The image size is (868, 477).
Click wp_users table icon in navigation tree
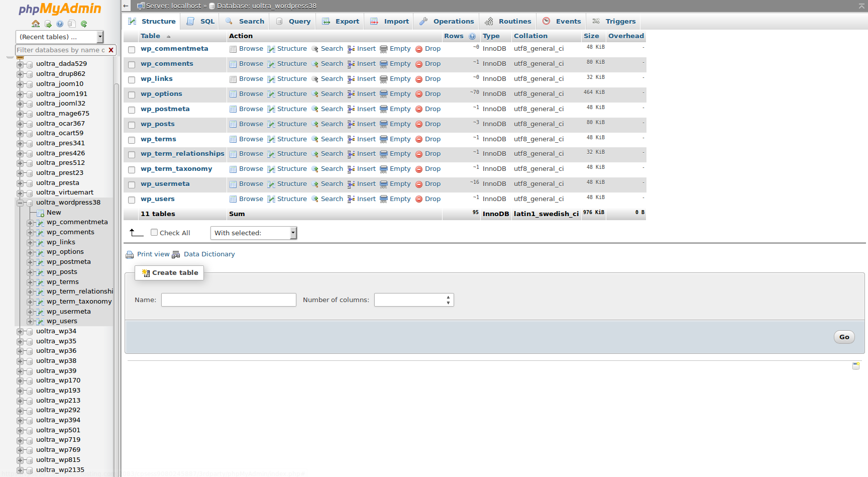tap(41, 321)
